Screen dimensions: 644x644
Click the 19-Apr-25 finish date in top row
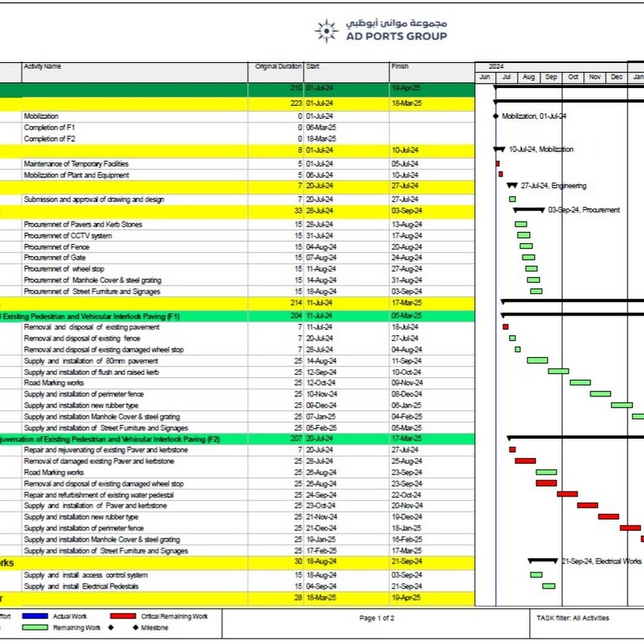coord(406,88)
